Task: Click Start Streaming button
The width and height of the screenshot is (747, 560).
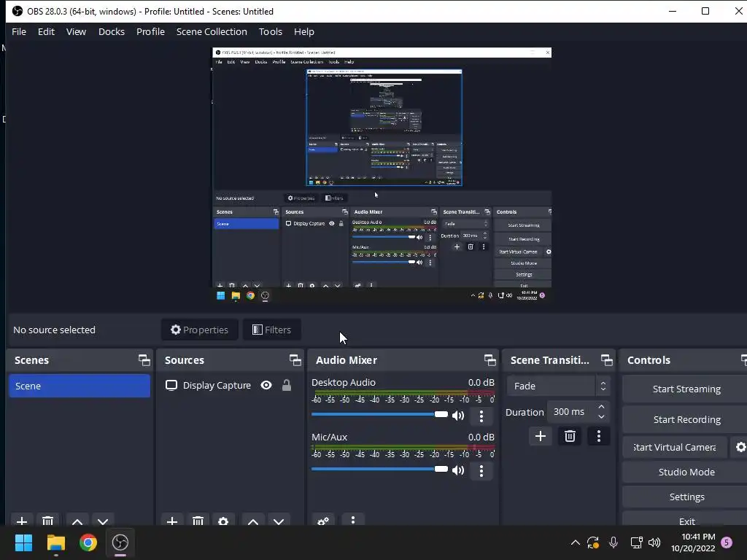Action: [x=686, y=389]
